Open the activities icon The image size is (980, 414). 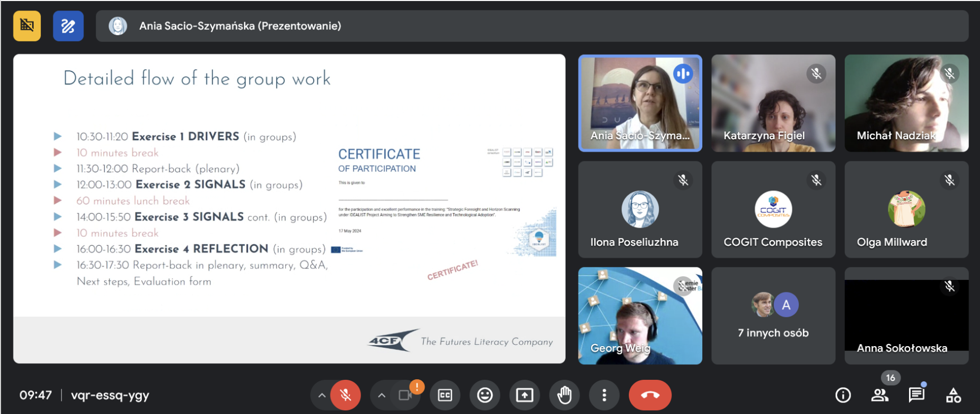tap(953, 395)
